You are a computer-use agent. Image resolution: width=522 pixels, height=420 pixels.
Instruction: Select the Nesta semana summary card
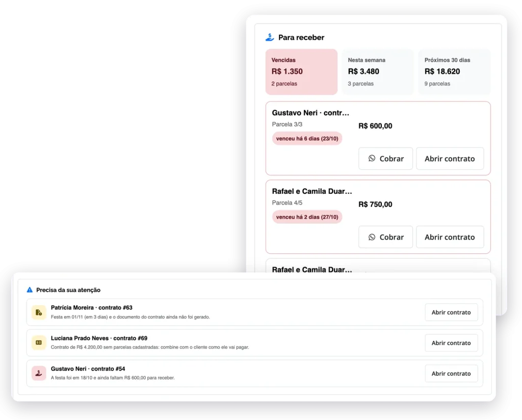point(378,72)
